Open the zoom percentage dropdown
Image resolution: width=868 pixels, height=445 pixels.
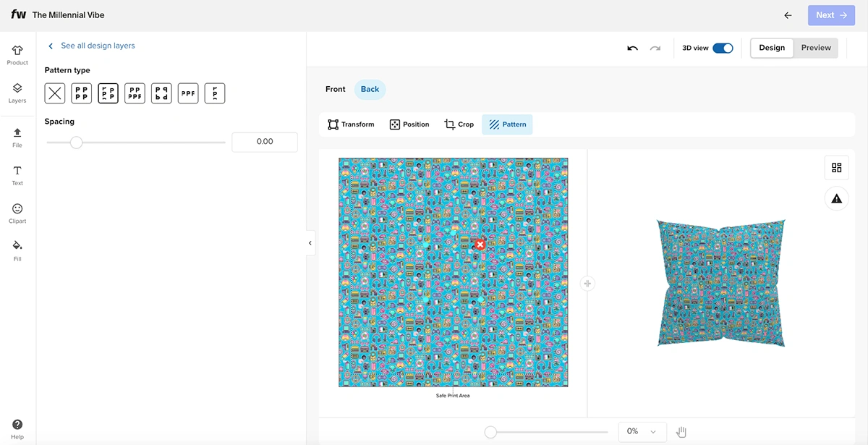642,431
